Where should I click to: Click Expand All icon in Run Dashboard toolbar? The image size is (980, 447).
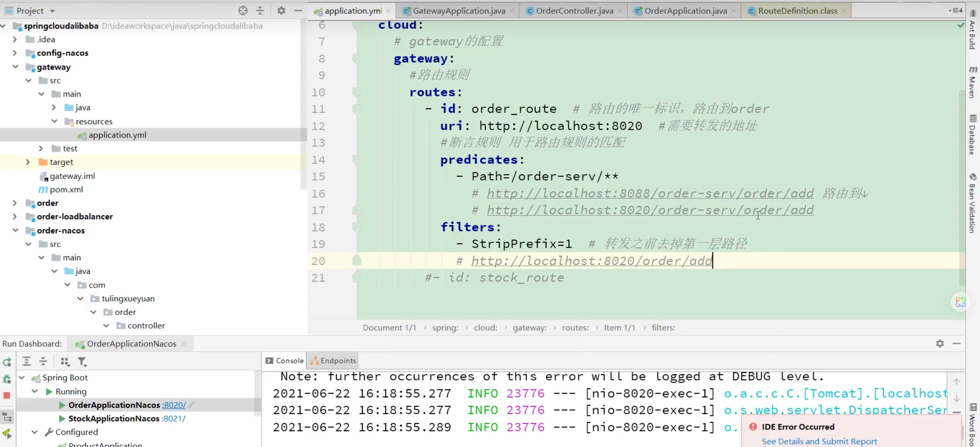26,361
